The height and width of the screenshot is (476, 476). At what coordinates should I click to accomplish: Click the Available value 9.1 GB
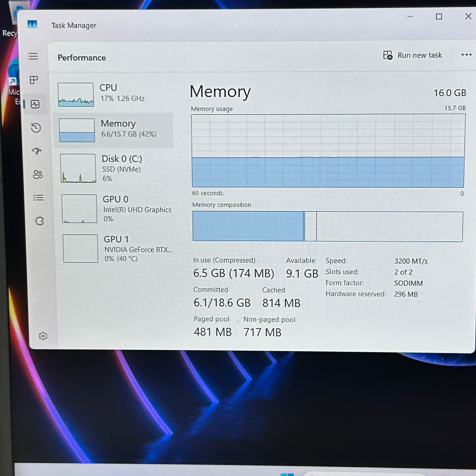click(302, 274)
